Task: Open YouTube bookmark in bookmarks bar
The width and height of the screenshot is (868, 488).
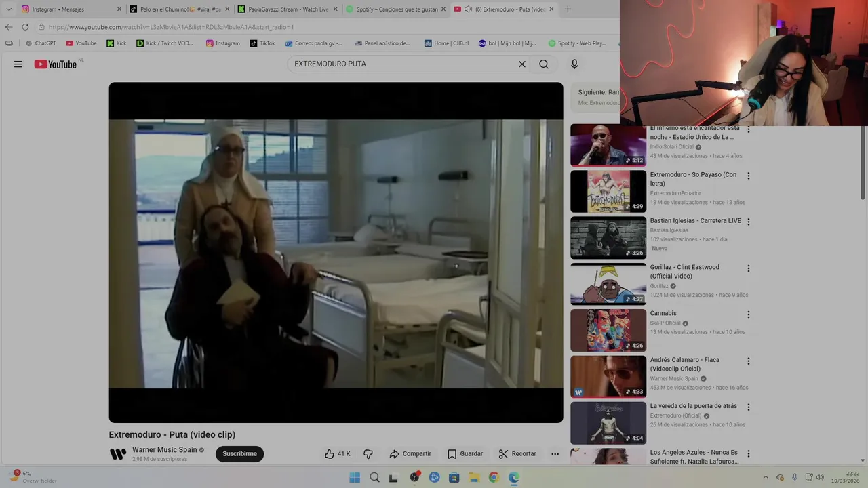Action: pyautogui.click(x=81, y=43)
